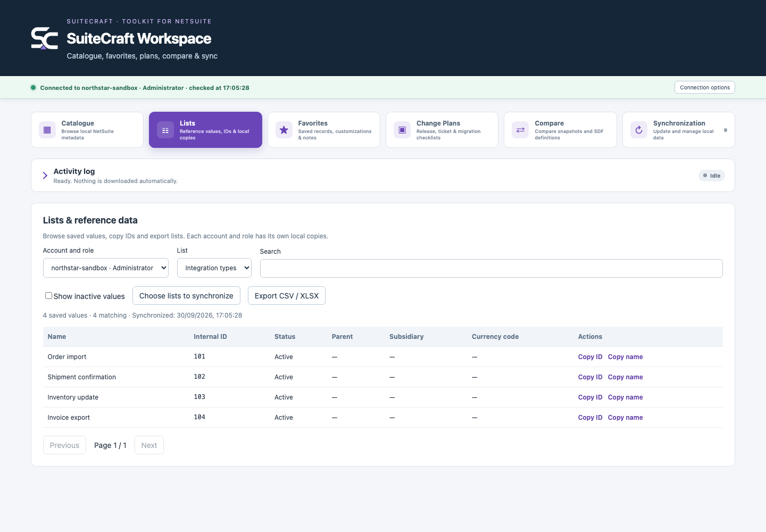Click Choose lists to synchronize

tap(186, 296)
